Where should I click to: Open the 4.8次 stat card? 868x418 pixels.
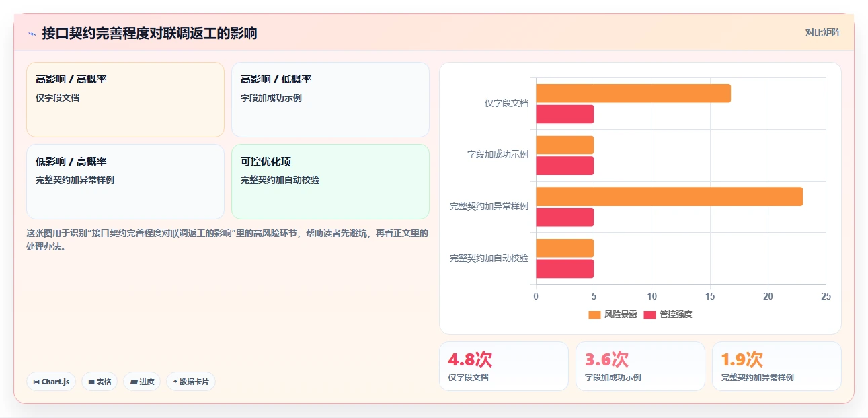click(x=504, y=366)
